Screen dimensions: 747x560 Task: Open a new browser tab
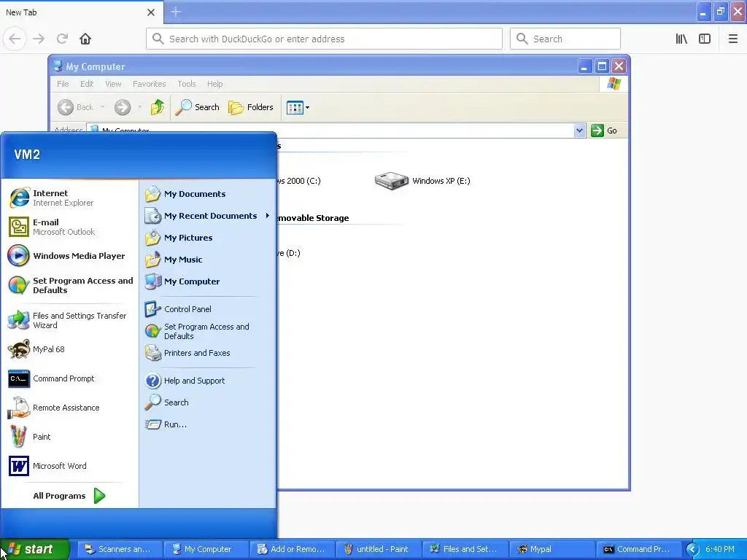pos(176,12)
